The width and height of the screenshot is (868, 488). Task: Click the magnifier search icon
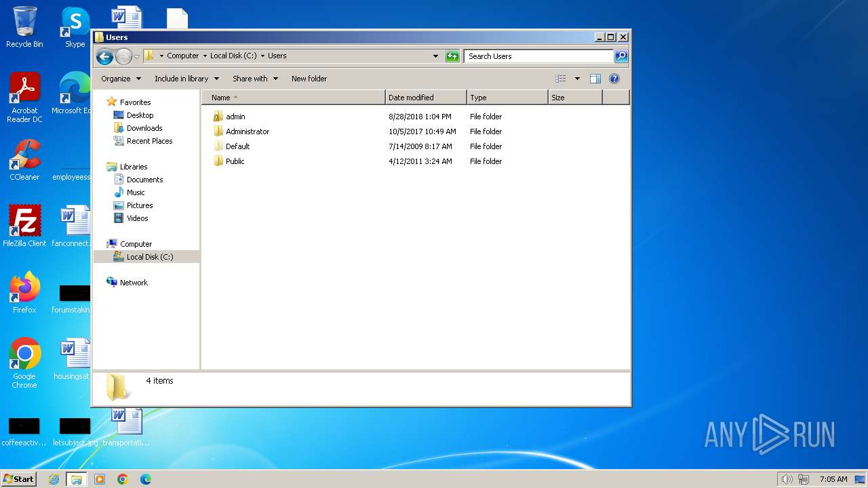pos(620,56)
